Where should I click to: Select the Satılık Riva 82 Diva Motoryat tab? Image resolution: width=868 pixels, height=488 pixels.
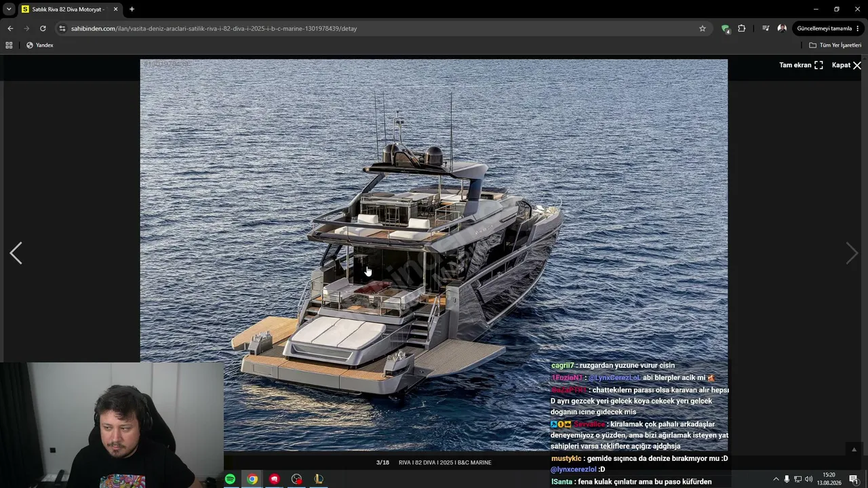click(x=69, y=9)
